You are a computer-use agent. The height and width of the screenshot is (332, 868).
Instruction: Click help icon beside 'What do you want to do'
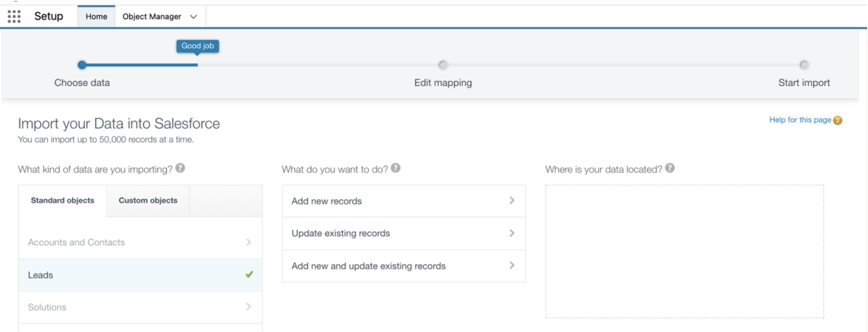click(395, 168)
